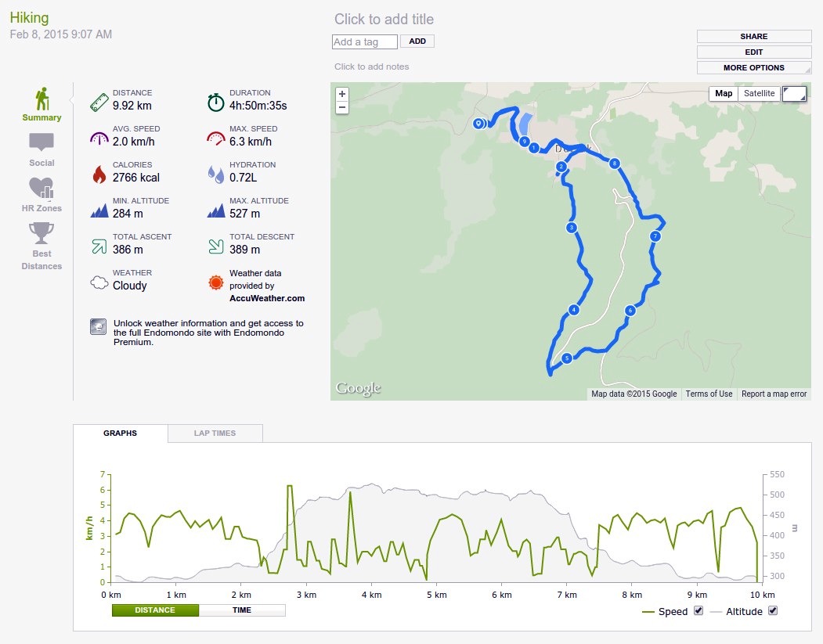The image size is (823, 644).
Task: Click the fullscreen map toggle icon
Action: tap(794, 94)
